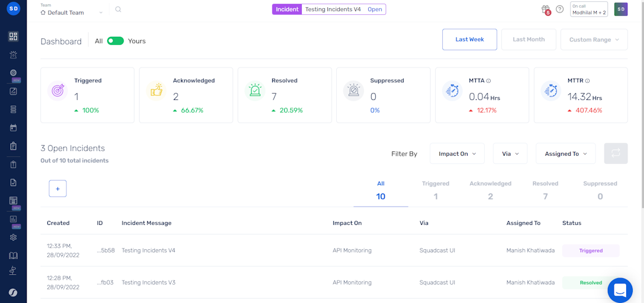This screenshot has height=303, width=644.
Task: Click the plus button to add incident
Action: (57, 189)
